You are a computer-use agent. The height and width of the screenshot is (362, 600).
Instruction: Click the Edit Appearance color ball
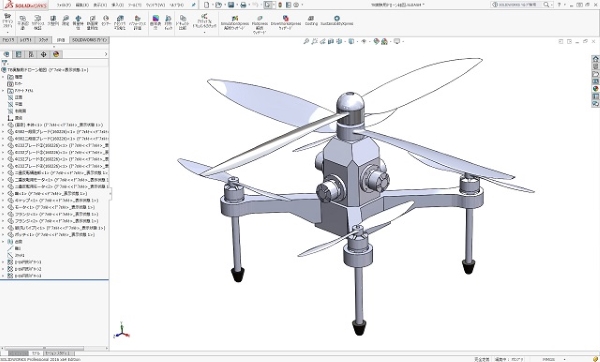[376, 41]
